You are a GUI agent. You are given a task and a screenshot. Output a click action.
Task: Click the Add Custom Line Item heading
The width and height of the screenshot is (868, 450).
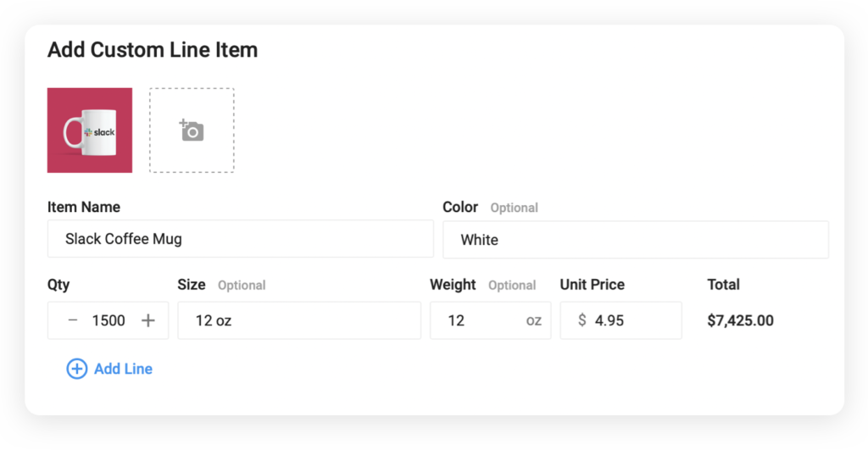(x=153, y=50)
